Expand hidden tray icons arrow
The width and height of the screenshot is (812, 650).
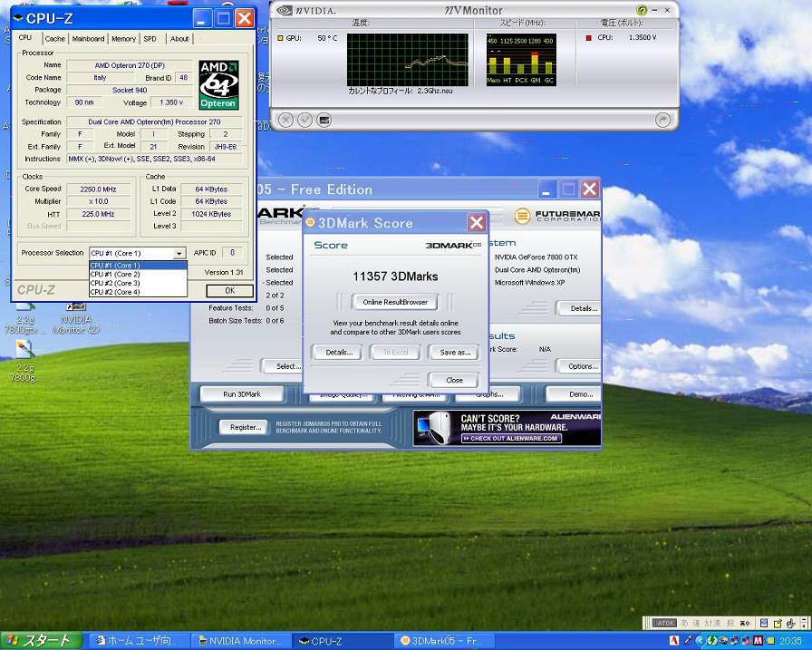point(699,641)
